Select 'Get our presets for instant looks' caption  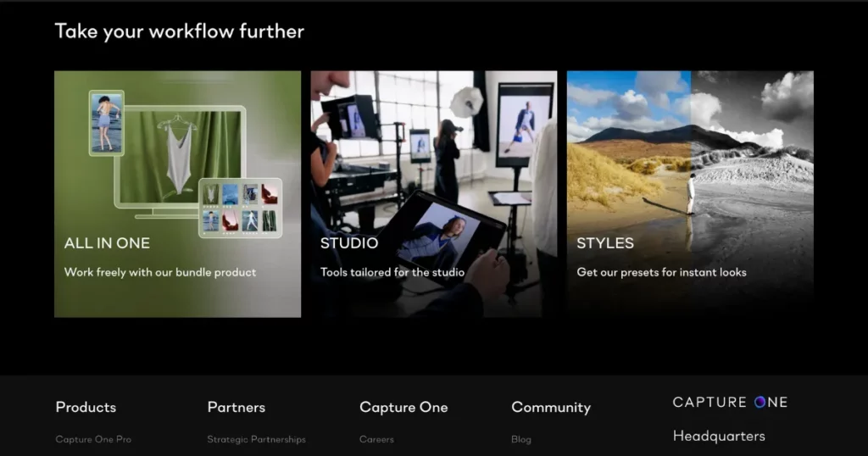tap(661, 273)
